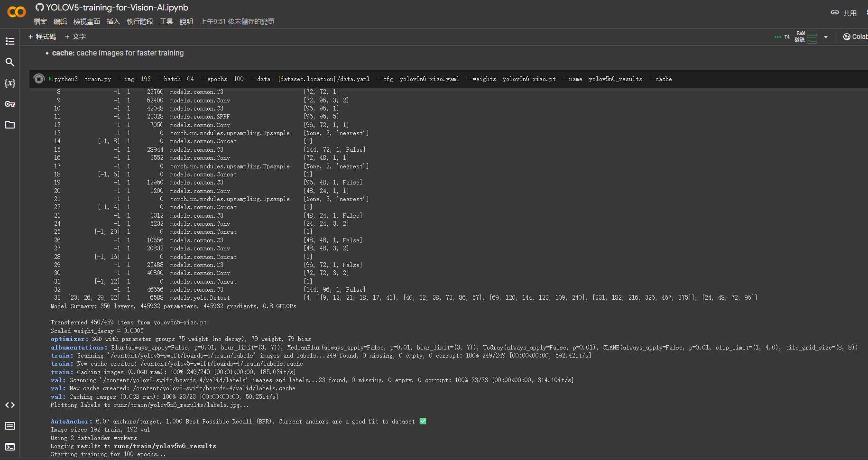The height and width of the screenshot is (460, 868).
Task: Click the 'Model Summary: 356 layers' line
Action: coord(174,306)
